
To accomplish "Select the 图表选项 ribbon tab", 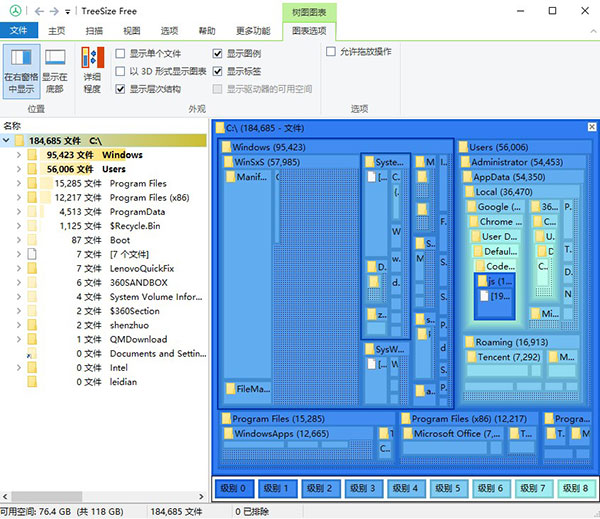I will pos(309,31).
